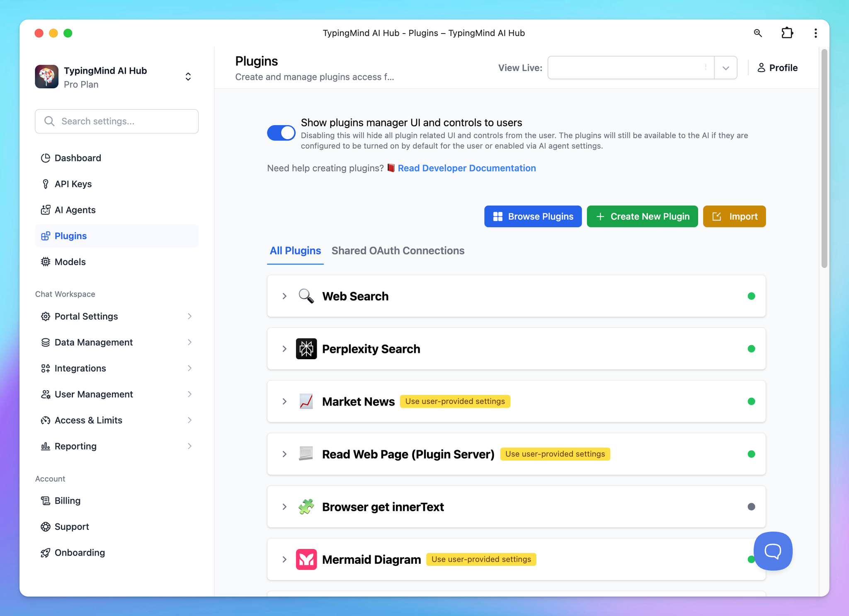Screen dimensions: 849x616
Task: Switch to Shared OAuth Connections tab
Action: coord(398,251)
